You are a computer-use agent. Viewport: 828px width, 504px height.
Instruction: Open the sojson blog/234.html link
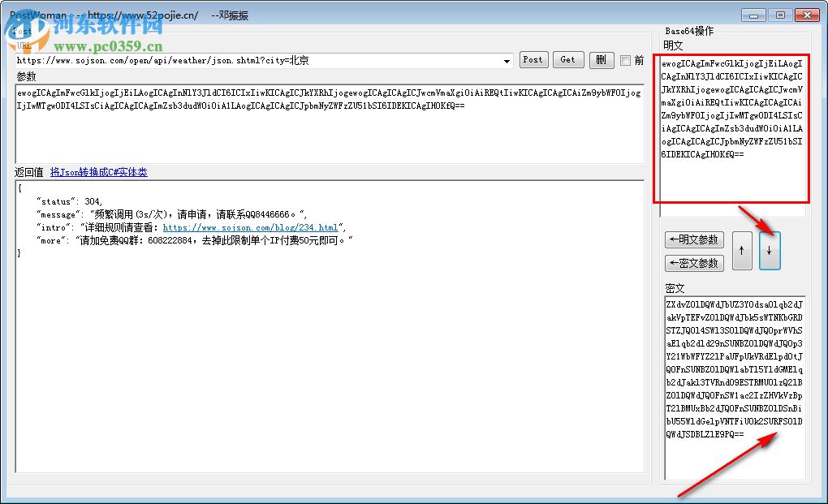(250, 227)
